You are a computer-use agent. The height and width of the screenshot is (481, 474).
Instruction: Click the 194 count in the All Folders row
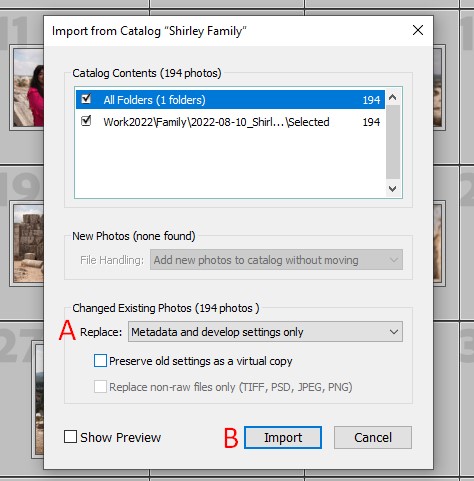(371, 100)
